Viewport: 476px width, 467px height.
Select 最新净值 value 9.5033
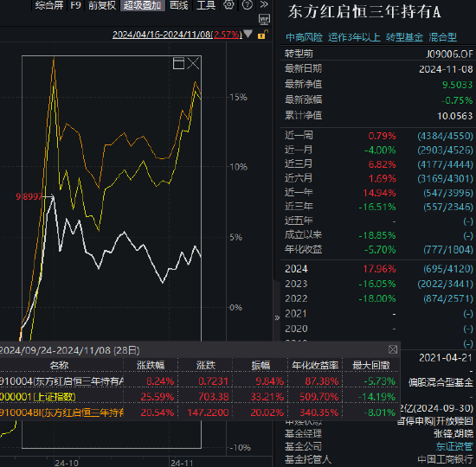coord(457,85)
